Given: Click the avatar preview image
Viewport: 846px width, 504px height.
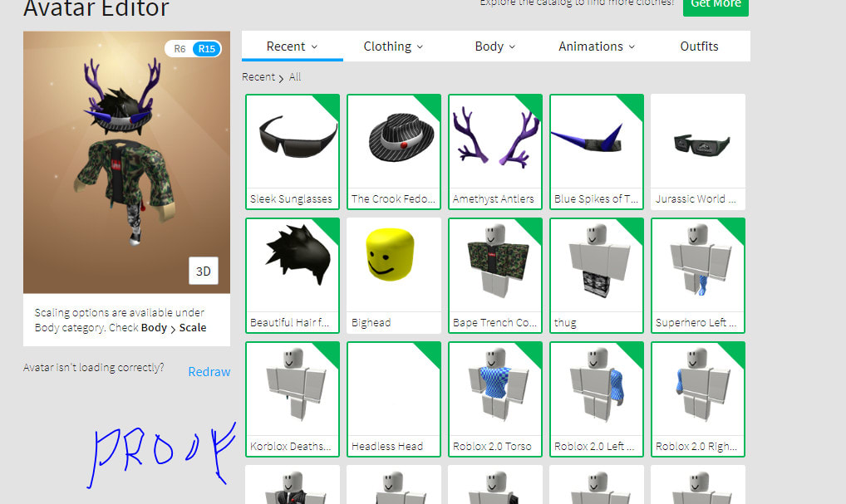Looking at the screenshot, I should click(x=127, y=162).
